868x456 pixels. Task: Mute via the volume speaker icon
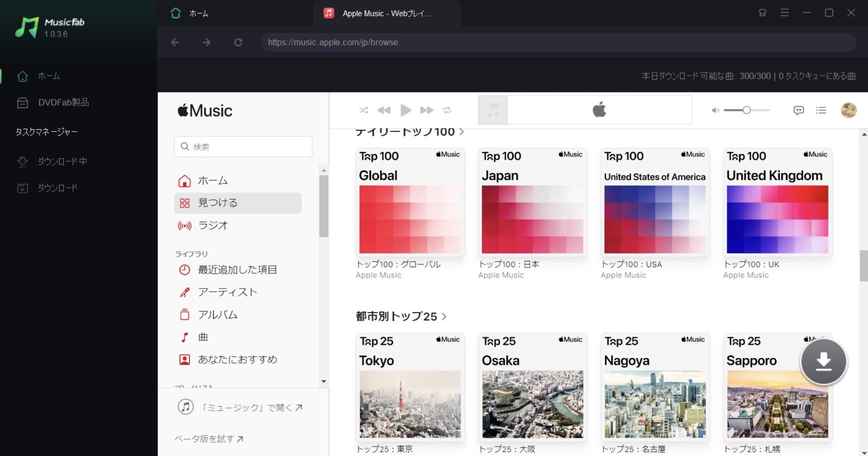tap(715, 110)
